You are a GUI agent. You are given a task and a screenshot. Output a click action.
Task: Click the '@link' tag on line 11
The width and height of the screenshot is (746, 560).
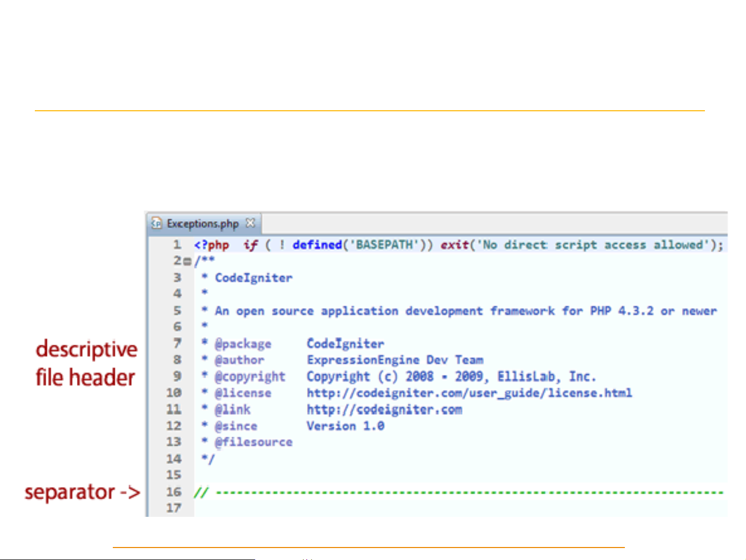(232, 410)
